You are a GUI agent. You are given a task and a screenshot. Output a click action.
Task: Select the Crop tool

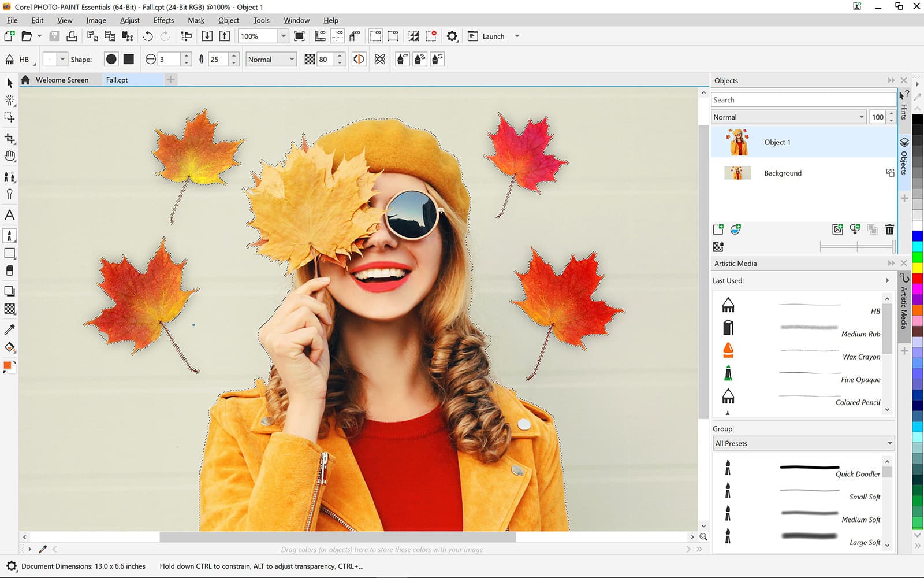(9, 139)
